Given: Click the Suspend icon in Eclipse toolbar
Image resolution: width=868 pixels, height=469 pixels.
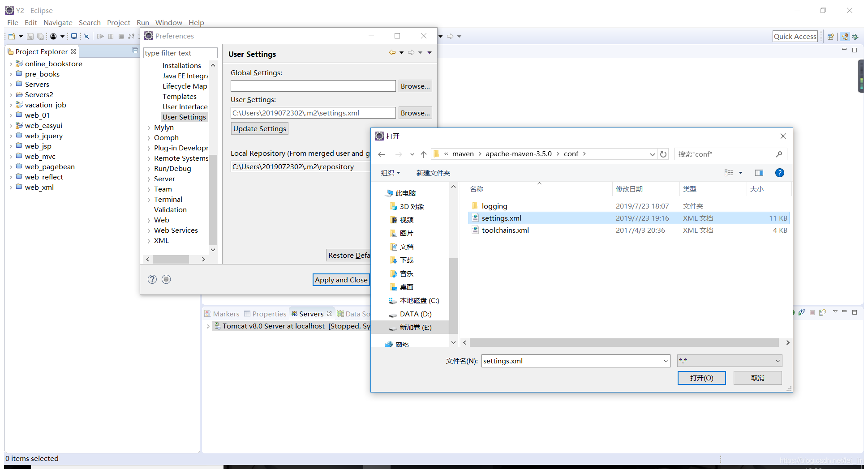Looking at the screenshot, I should point(111,36).
